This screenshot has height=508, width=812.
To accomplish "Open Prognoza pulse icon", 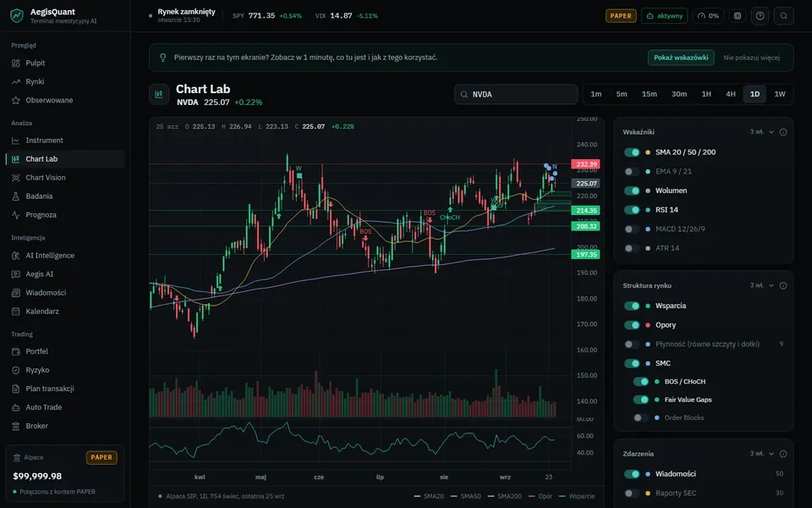I will 15,215.
